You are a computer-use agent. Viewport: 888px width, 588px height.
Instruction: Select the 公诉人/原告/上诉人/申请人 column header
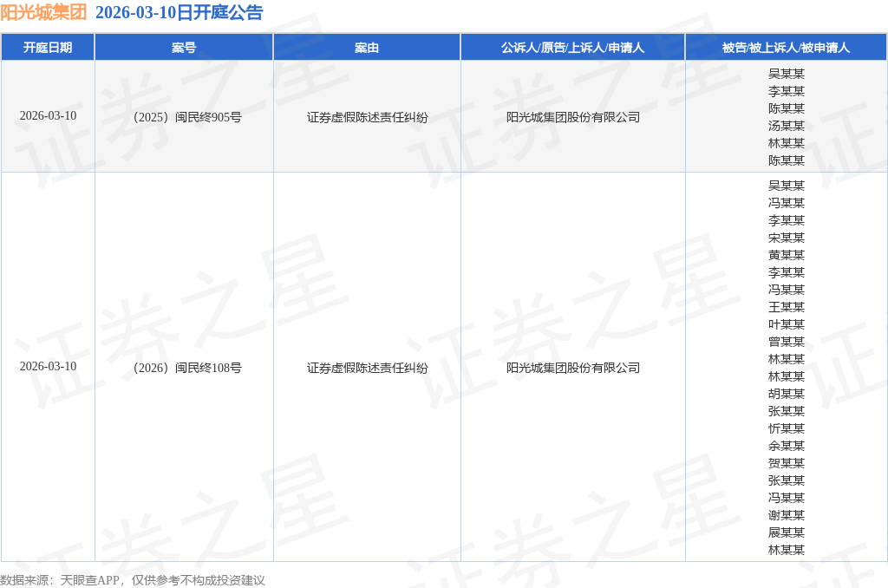pos(572,48)
